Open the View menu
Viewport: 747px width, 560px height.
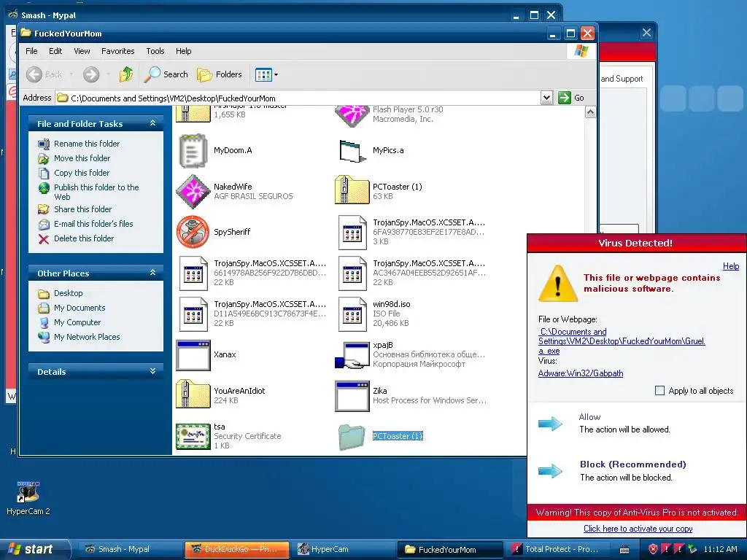tap(82, 51)
